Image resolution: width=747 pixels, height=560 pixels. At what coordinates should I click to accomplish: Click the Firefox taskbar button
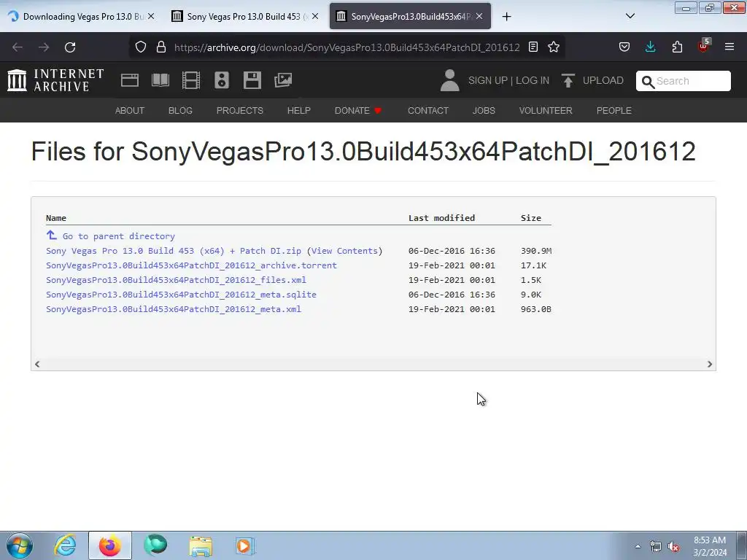coord(109,545)
